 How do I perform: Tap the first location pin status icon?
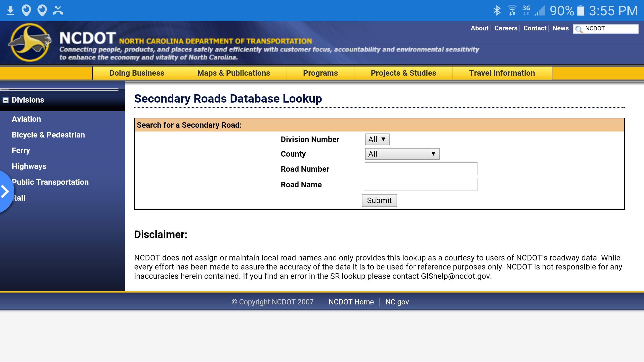click(26, 11)
